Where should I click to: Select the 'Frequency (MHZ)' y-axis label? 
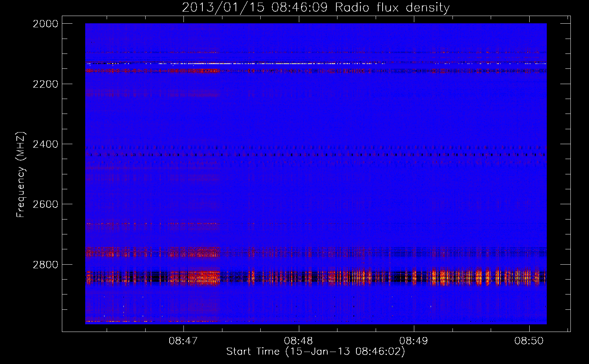[x=21, y=175]
